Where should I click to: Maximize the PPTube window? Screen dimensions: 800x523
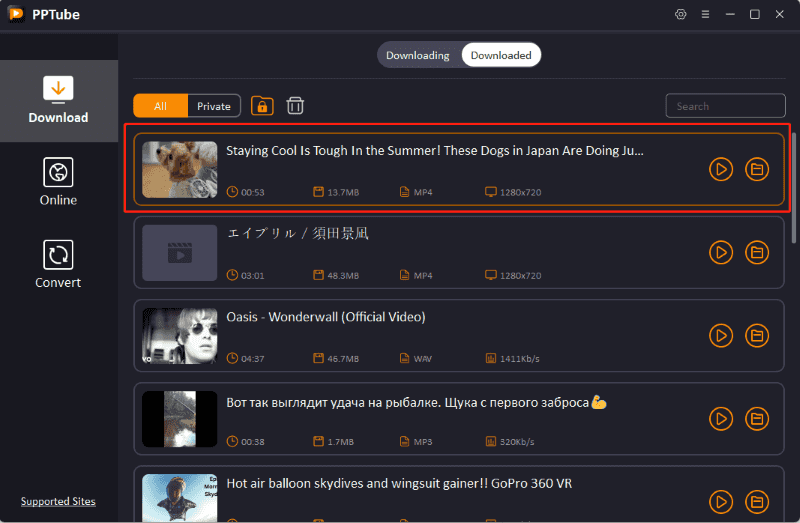pyautogui.click(x=755, y=14)
